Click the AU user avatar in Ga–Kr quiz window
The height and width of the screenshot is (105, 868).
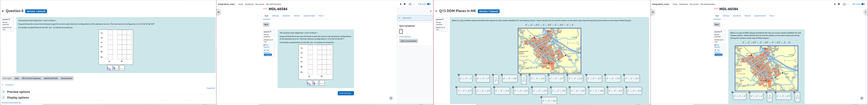click(410, 4)
